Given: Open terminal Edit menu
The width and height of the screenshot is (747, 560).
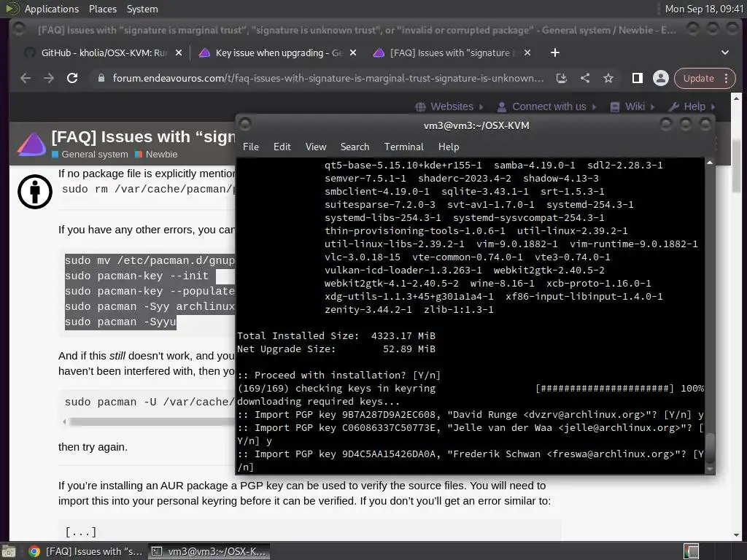Looking at the screenshot, I should [x=282, y=147].
